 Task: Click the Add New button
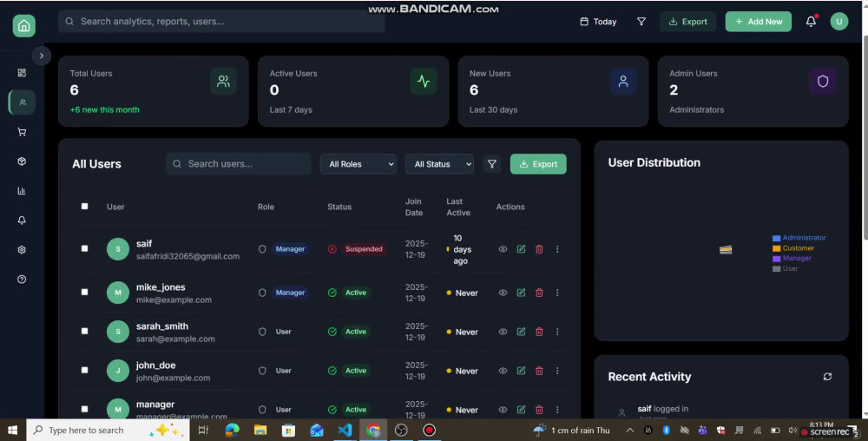click(x=759, y=22)
